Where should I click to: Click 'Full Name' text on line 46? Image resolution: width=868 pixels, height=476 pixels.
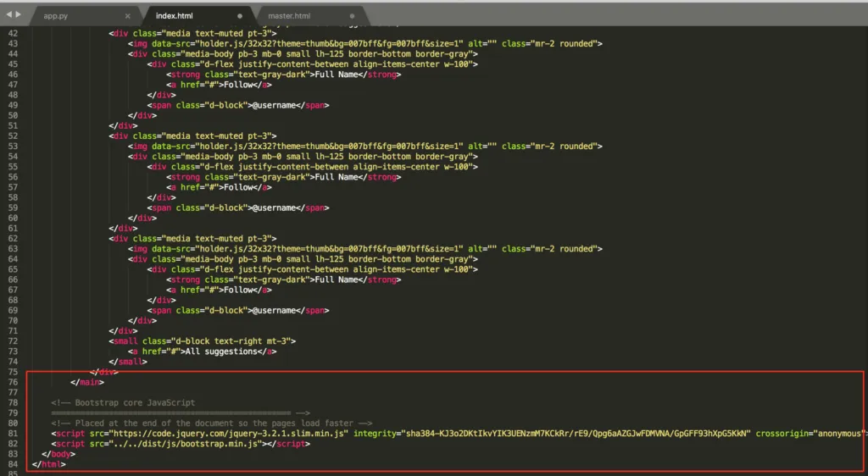click(x=337, y=75)
